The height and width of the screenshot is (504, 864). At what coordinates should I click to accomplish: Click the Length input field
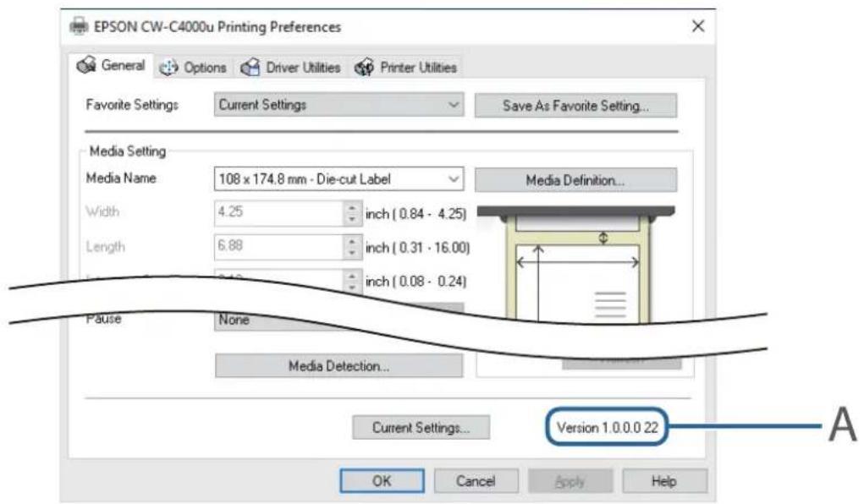click(278, 247)
